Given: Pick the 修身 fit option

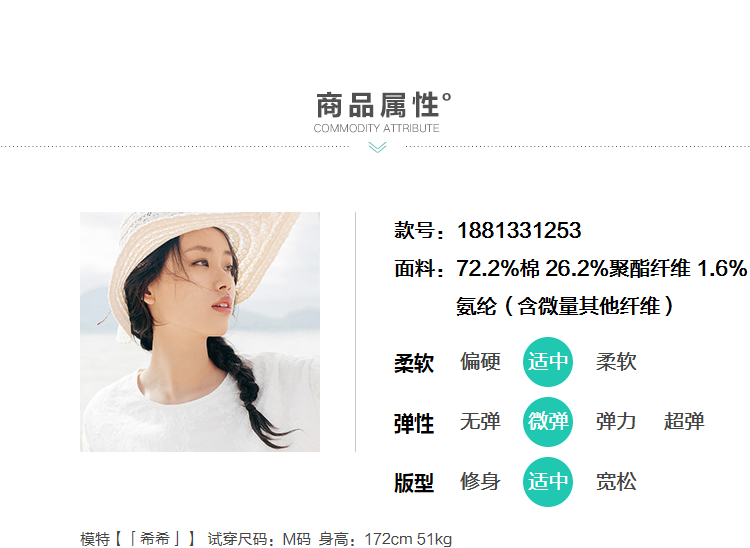Looking at the screenshot, I should tap(480, 482).
